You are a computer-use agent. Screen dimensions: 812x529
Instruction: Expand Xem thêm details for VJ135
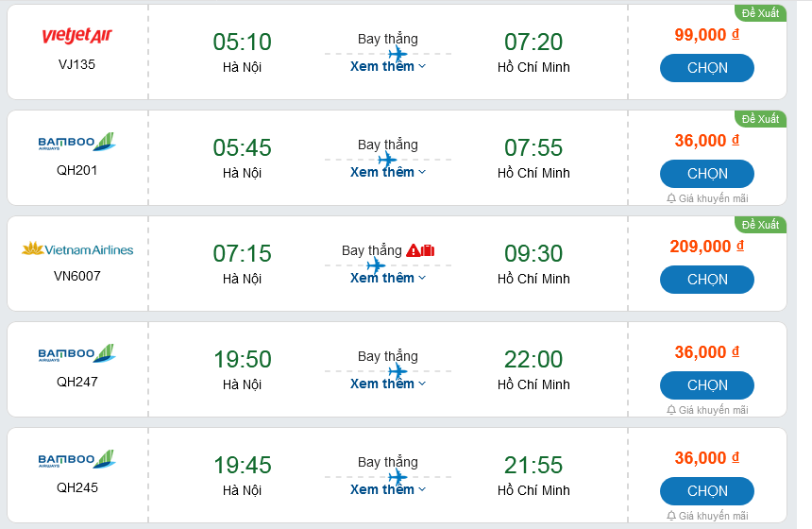(388, 66)
